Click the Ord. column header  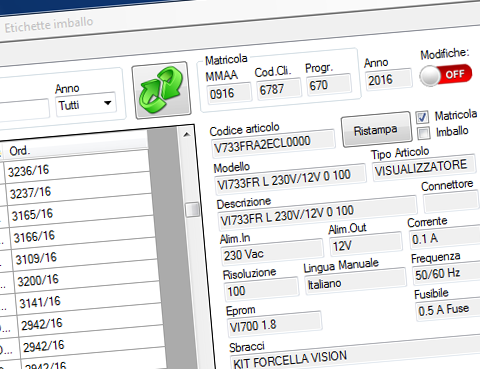[76, 147]
